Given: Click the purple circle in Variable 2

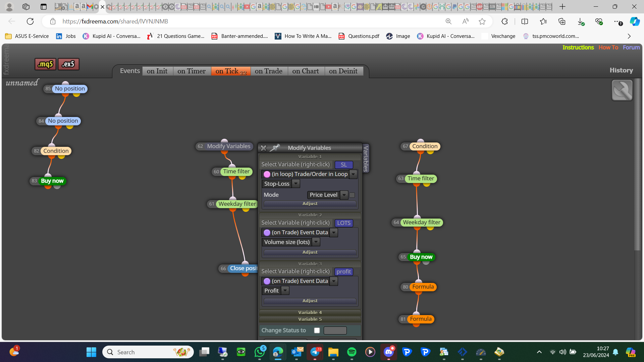Looking at the screenshot, I should click(x=267, y=233).
